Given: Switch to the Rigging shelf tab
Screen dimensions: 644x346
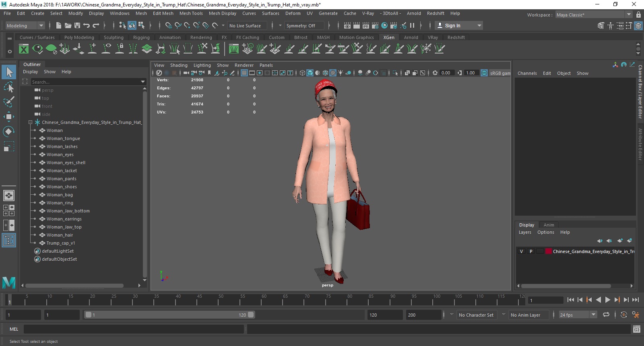Looking at the screenshot, I should [x=141, y=37].
